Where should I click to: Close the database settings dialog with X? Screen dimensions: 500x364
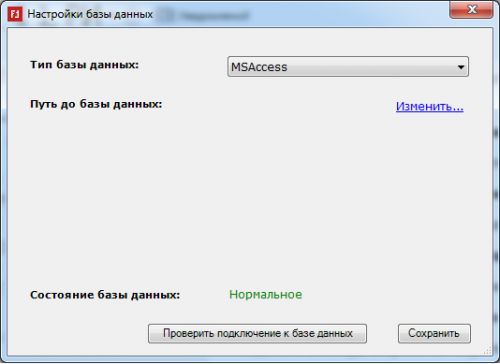click(471, 10)
